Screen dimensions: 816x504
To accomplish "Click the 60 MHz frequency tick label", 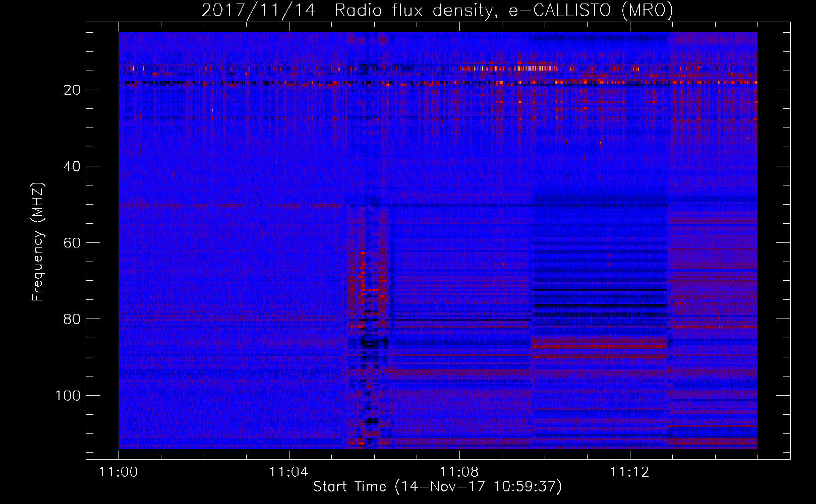I will coord(73,243).
